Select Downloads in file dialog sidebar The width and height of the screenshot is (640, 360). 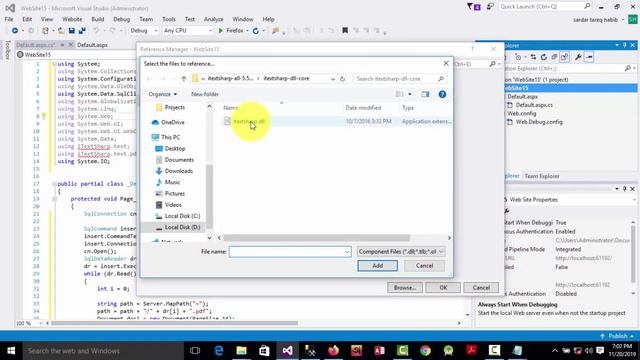coord(179,171)
